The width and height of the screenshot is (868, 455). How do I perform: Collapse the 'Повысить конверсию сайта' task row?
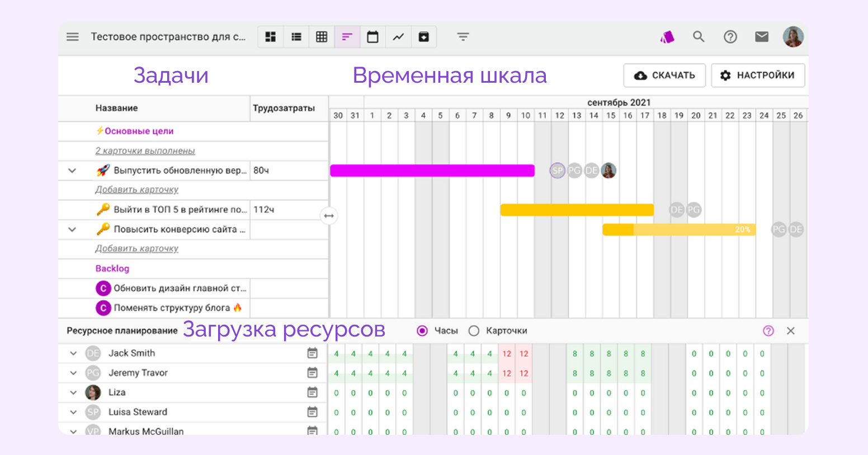[x=72, y=229]
